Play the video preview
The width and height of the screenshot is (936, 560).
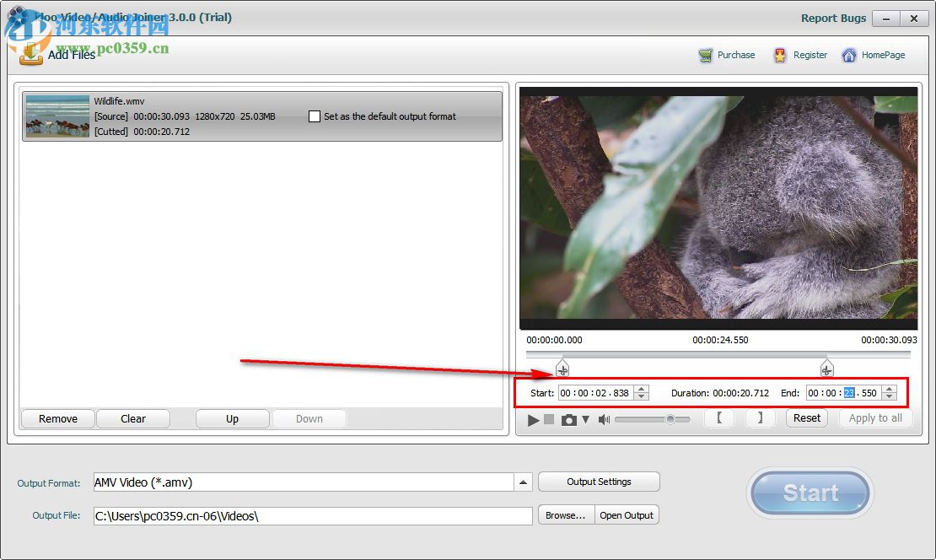pos(533,419)
